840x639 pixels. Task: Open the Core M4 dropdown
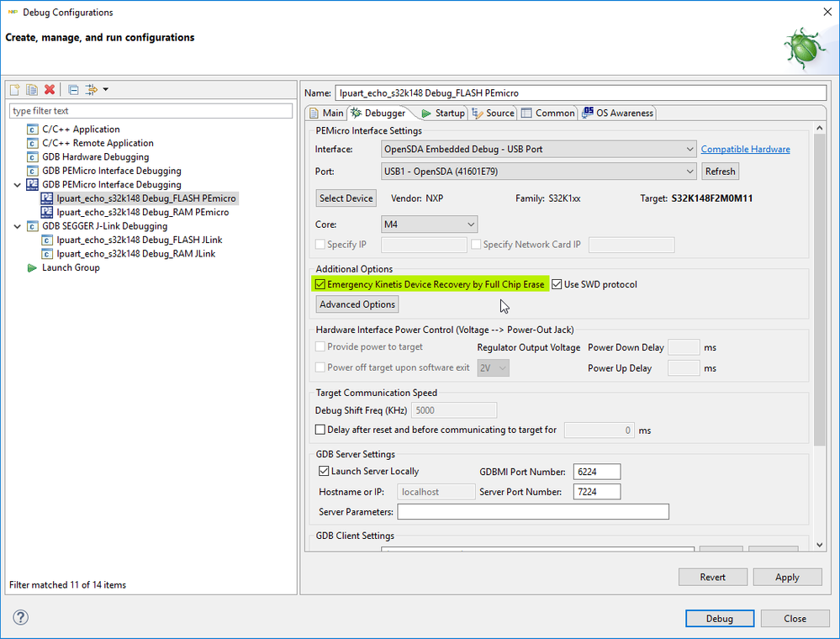(429, 224)
